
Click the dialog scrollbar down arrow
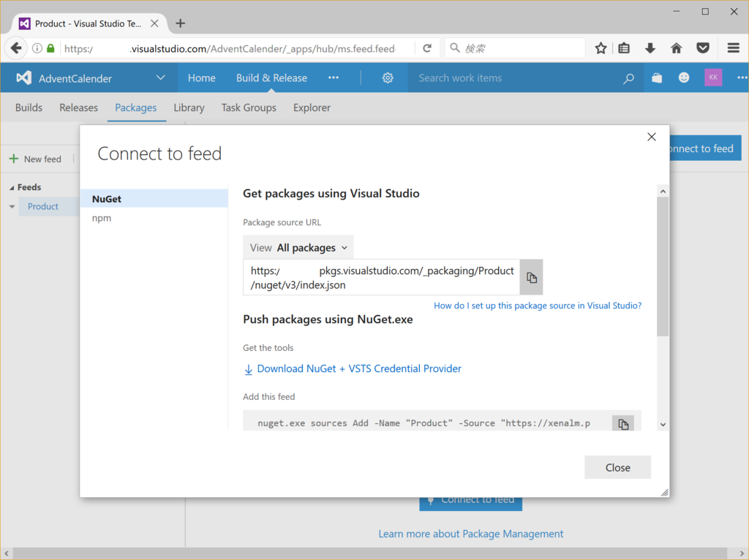[x=663, y=425]
